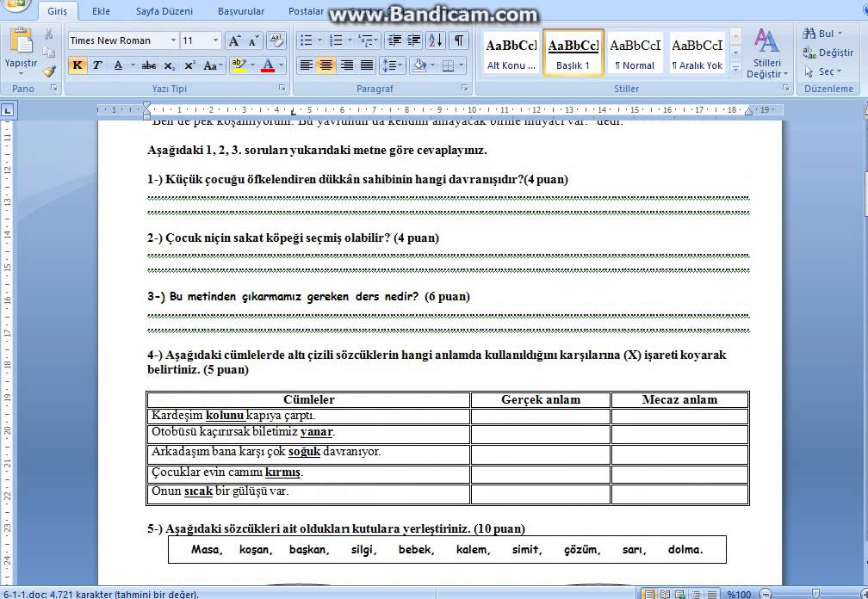Open the Giriş ribbon tab

coord(57,11)
